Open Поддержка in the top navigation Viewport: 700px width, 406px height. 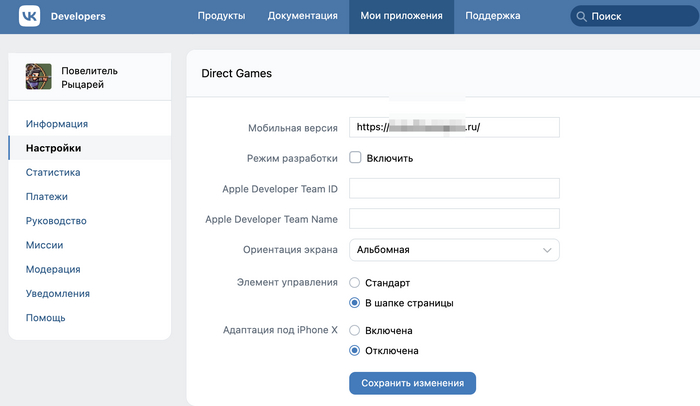click(x=493, y=16)
